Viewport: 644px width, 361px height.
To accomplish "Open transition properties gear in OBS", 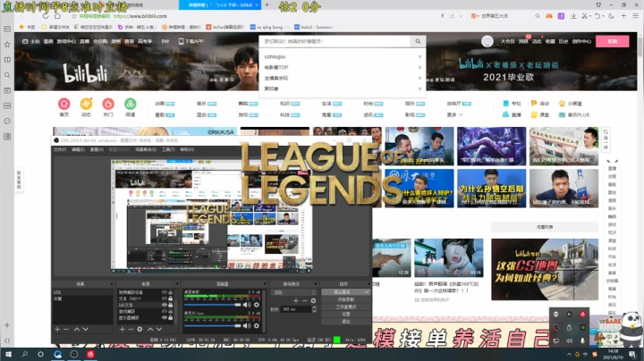I will tap(313, 301).
